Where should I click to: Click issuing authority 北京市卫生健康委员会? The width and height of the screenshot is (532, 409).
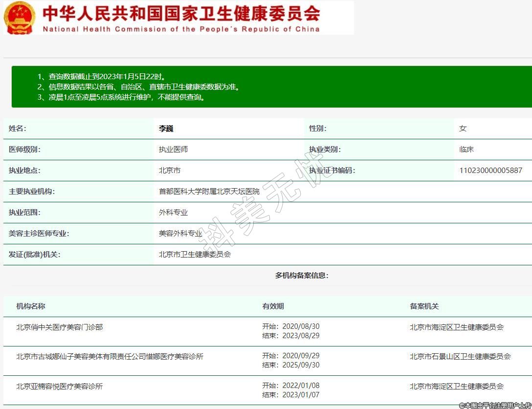(195, 255)
